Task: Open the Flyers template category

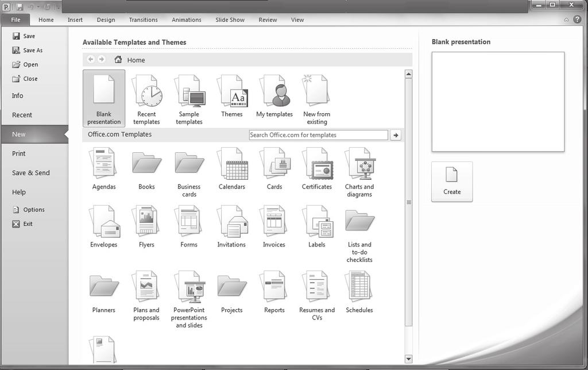Action: coord(146,226)
